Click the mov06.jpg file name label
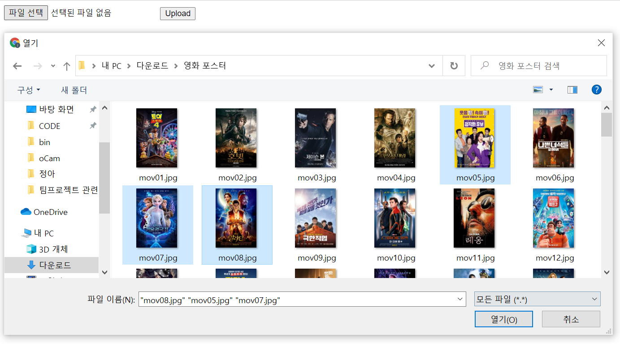Viewport: 620px width, 364px height. pyautogui.click(x=555, y=178)
